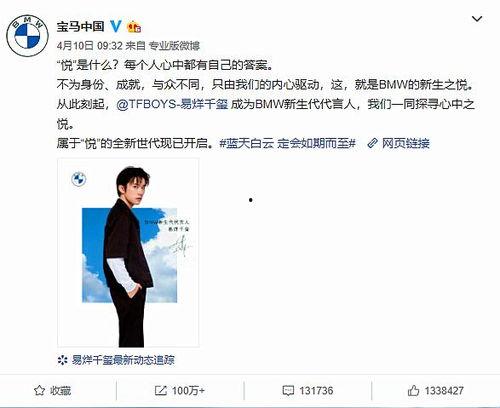Toggle the thumbs-up like button
This screenshot has height=408, width=500.
(x=413, y=390)
